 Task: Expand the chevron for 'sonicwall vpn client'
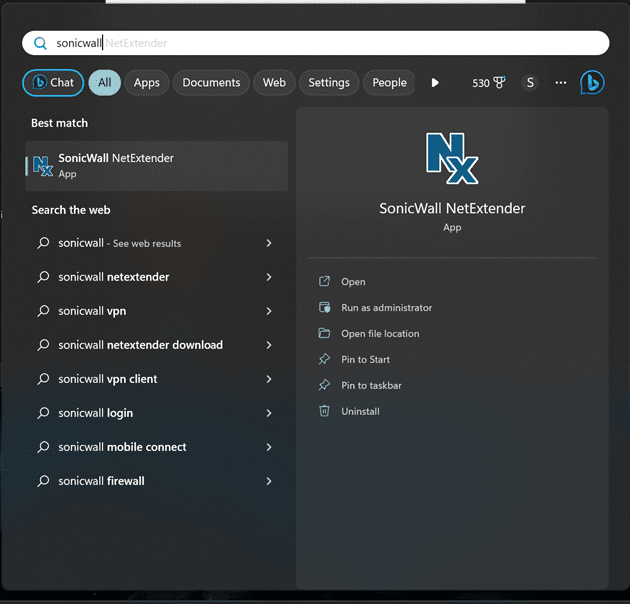[269, 379]
